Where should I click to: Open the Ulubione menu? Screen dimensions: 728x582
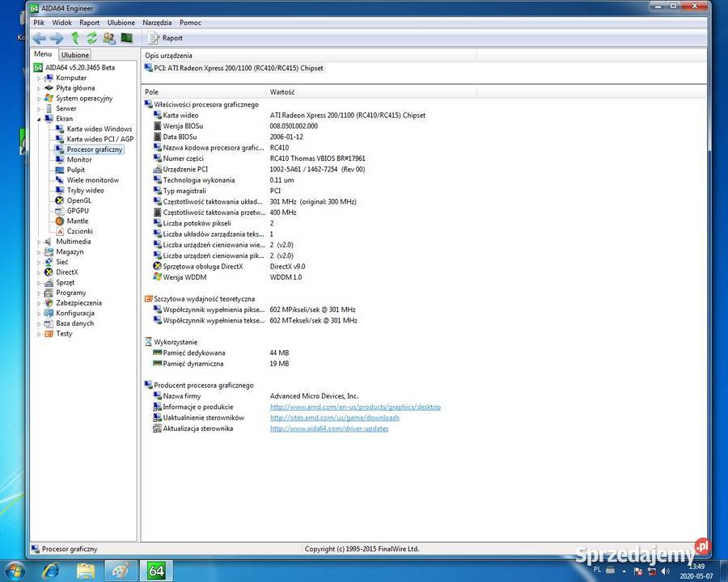[121, 23]
